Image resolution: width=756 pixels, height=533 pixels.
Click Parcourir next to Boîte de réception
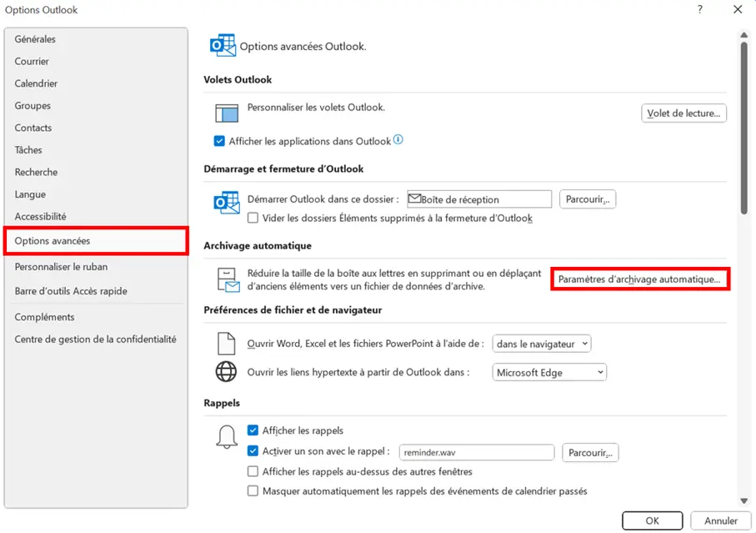[588, 199]
